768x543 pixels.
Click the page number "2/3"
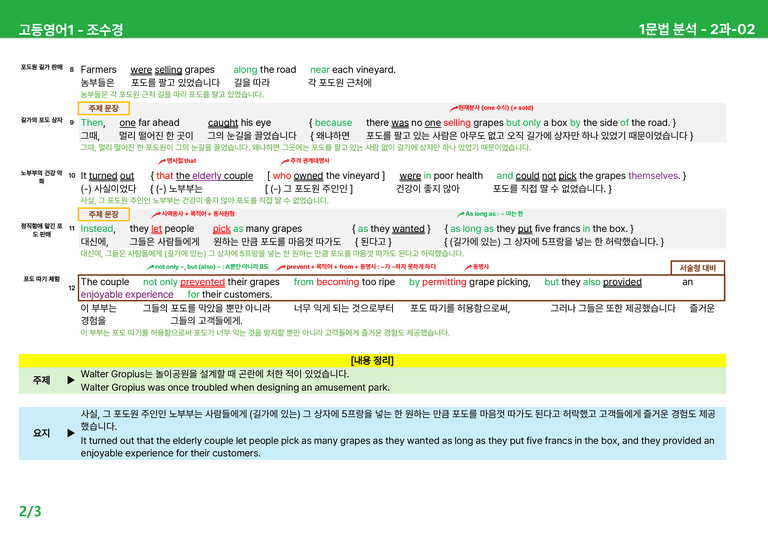click(x=30, y=511)
